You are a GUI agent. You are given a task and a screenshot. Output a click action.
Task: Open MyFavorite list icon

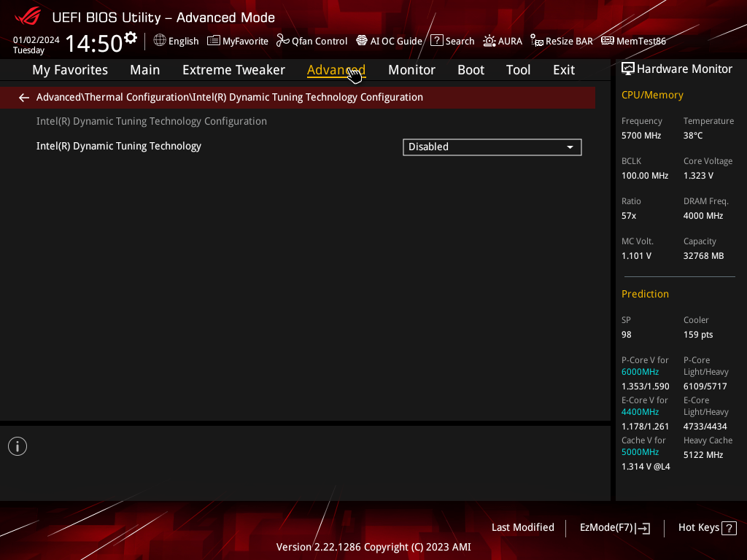click(214, 41)
